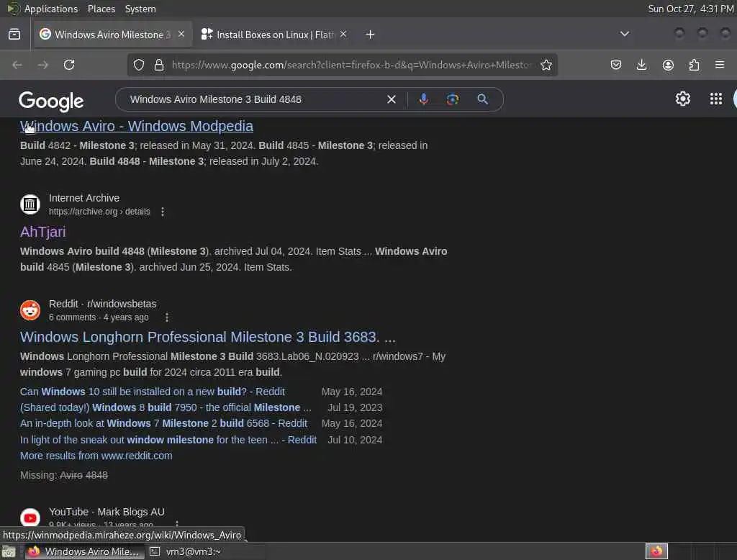Click the YouTube site favicon
Image resolution: width=737 pixels, height=560 pixels.
[30, 518]
